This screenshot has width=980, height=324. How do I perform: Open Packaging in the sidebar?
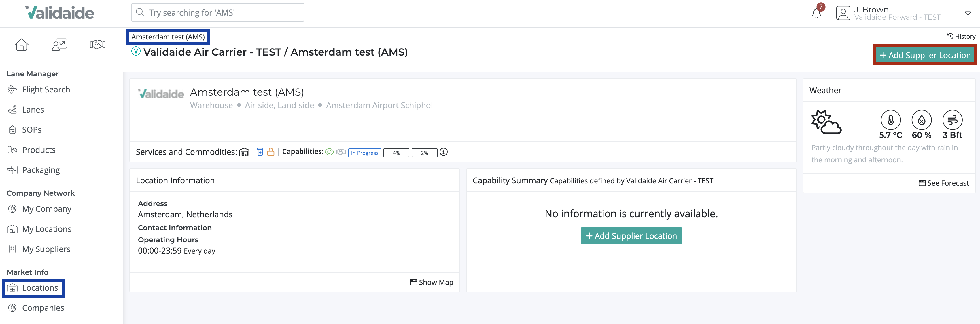coord(41,170)
